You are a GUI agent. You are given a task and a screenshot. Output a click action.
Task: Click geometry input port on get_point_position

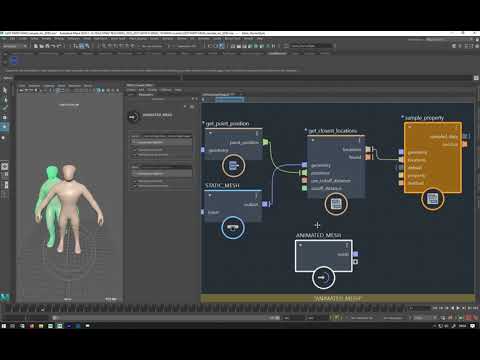point(203,150)
